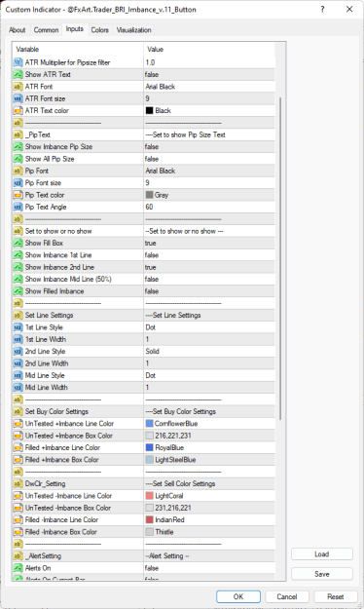Open the CornflowerBlue line color dropdown

tap(209, 424)
